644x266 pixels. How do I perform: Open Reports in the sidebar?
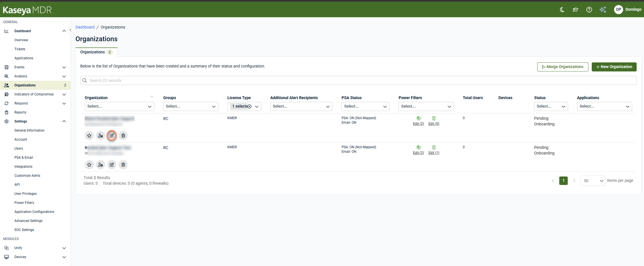pos(20,112)
